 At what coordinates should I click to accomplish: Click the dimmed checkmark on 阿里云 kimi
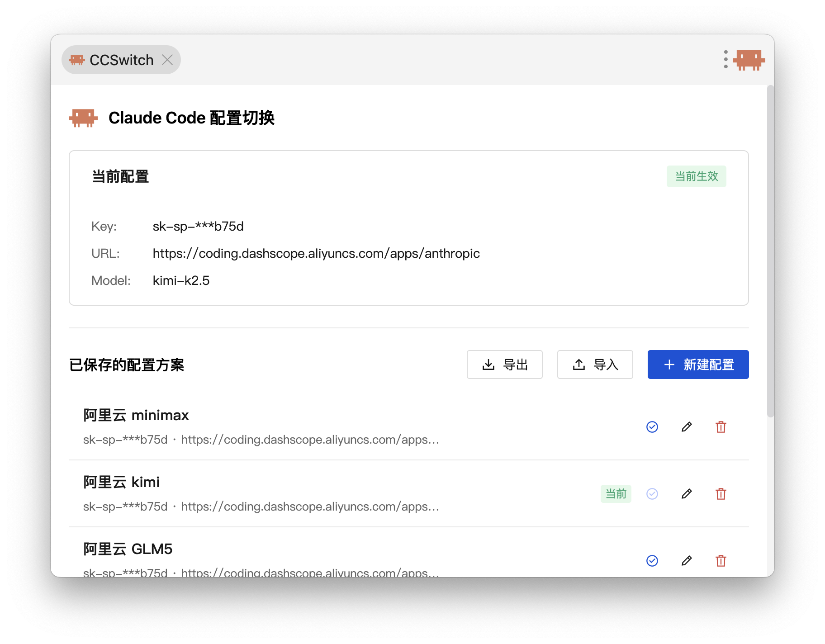tap(652, 494)
